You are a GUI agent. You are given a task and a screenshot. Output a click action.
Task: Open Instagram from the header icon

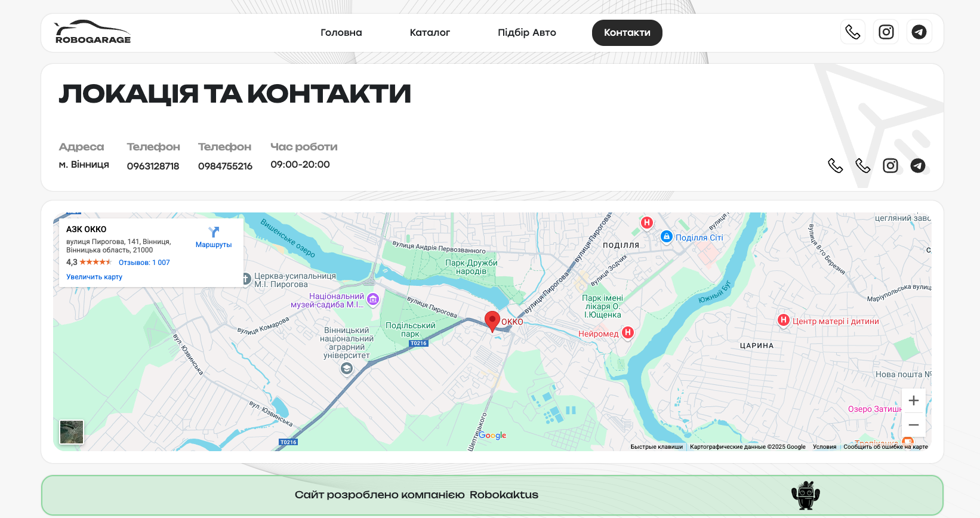(x=886, y=32)
